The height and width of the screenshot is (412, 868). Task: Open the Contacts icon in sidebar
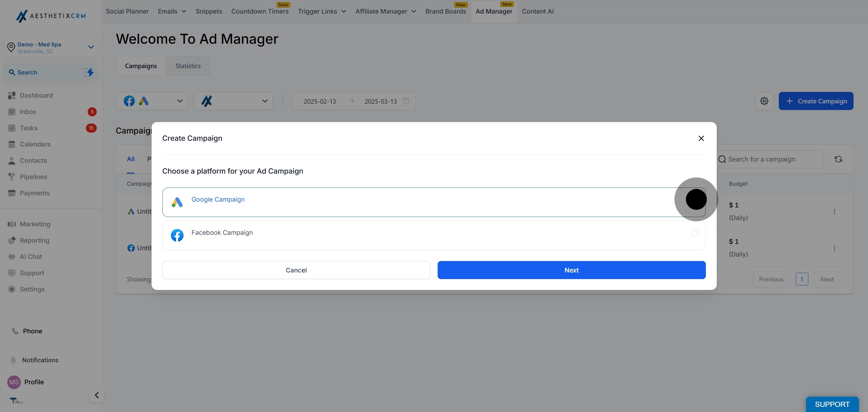(12, 160)
